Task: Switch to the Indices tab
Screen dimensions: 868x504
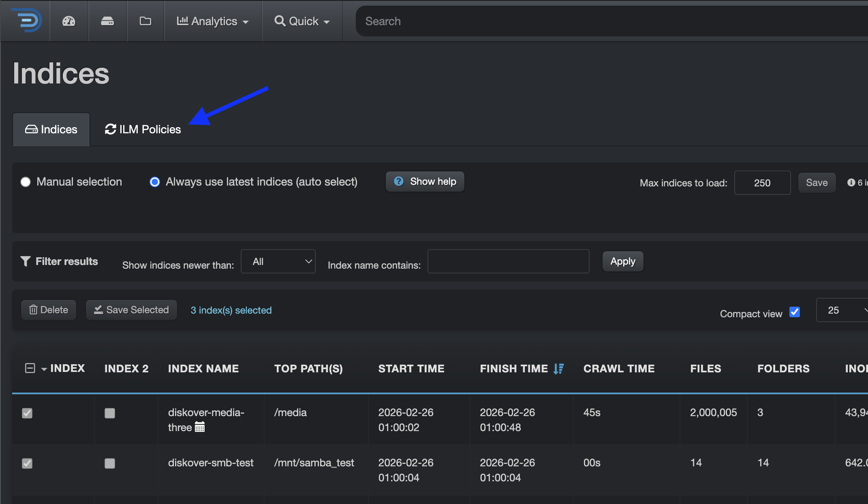Action: click(51, 129)
